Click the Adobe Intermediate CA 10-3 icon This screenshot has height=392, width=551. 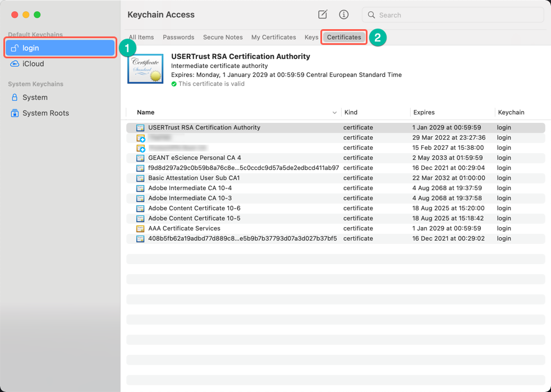(x=141, y=198)
